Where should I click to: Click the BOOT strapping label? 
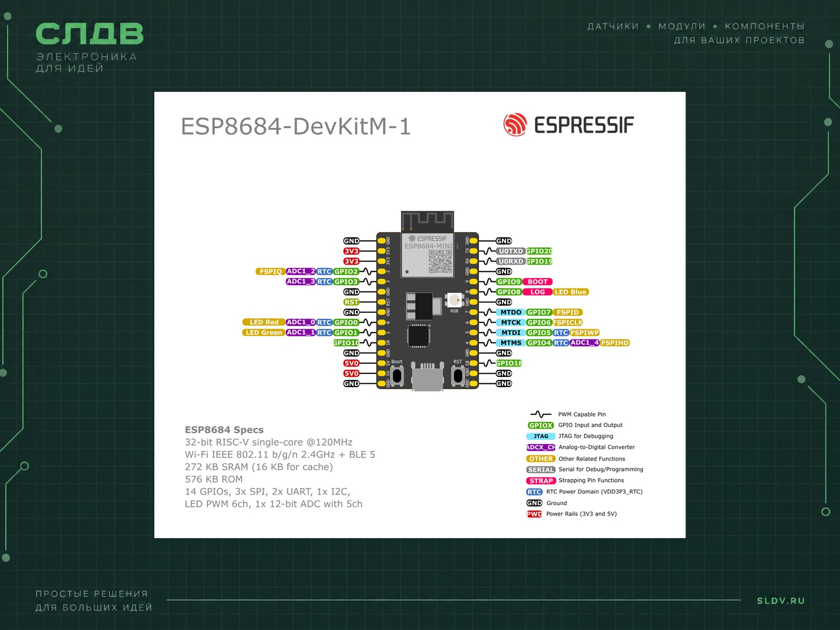tap(538, 281)
